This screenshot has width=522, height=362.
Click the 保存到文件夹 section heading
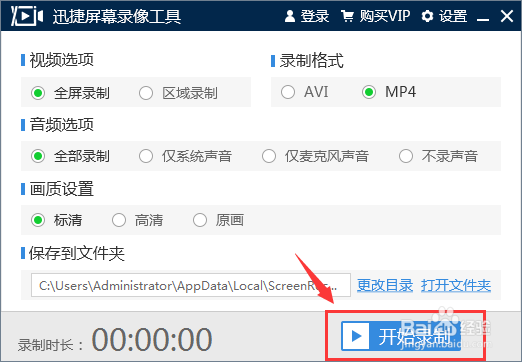coord(77,253)
